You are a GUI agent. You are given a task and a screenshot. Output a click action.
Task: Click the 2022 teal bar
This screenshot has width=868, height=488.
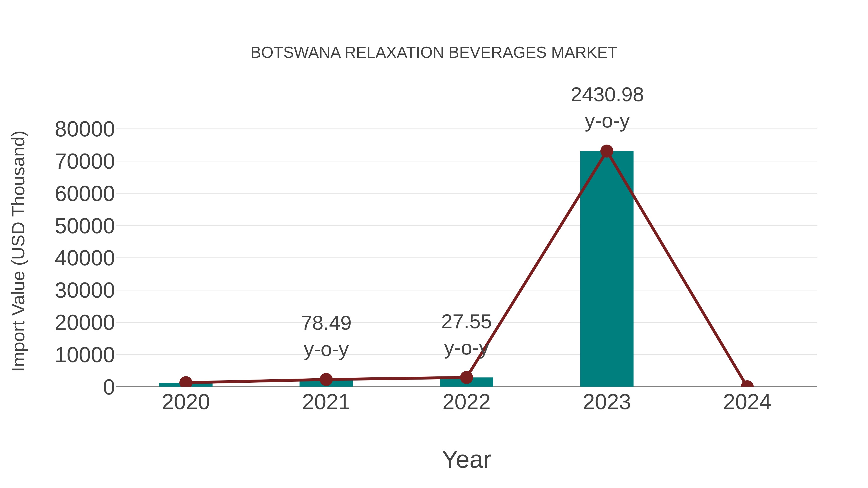(x=466, y=382)
